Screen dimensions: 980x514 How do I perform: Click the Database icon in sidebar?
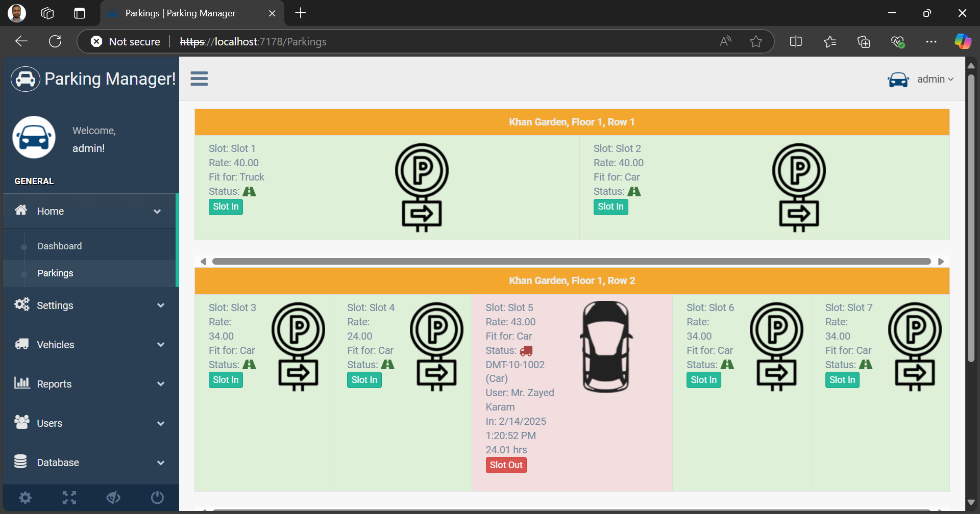(21, 461)
